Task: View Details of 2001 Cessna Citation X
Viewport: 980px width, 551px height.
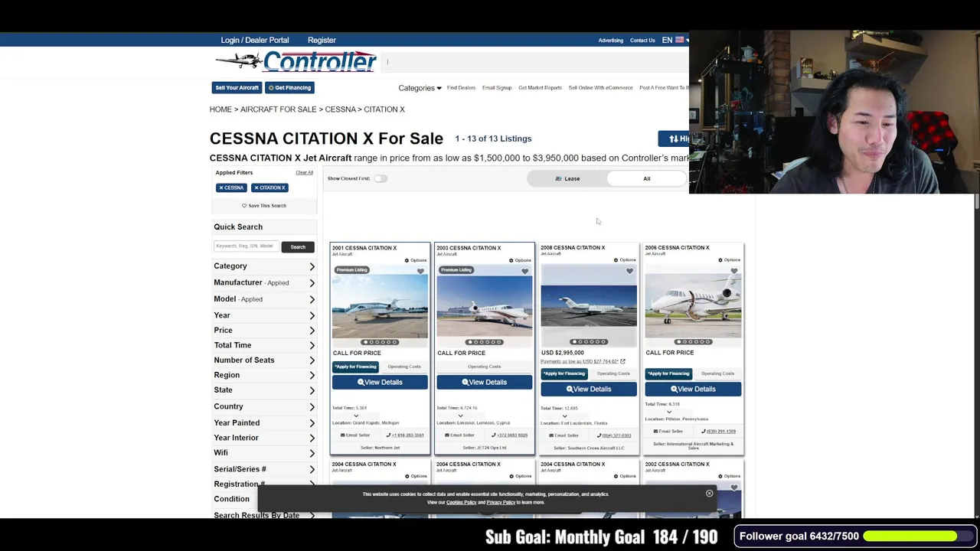Action: pyautogui.click(x=380, y=382)
